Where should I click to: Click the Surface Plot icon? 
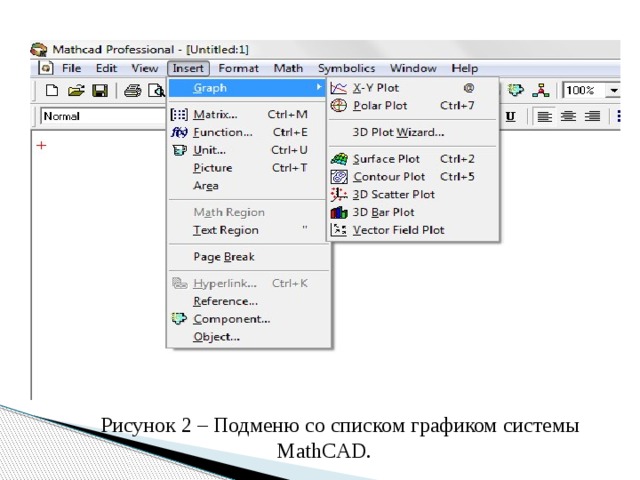339,159
